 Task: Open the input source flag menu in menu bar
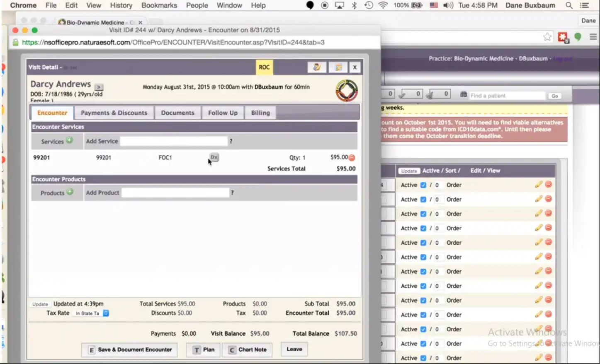(x=433, y=5)
